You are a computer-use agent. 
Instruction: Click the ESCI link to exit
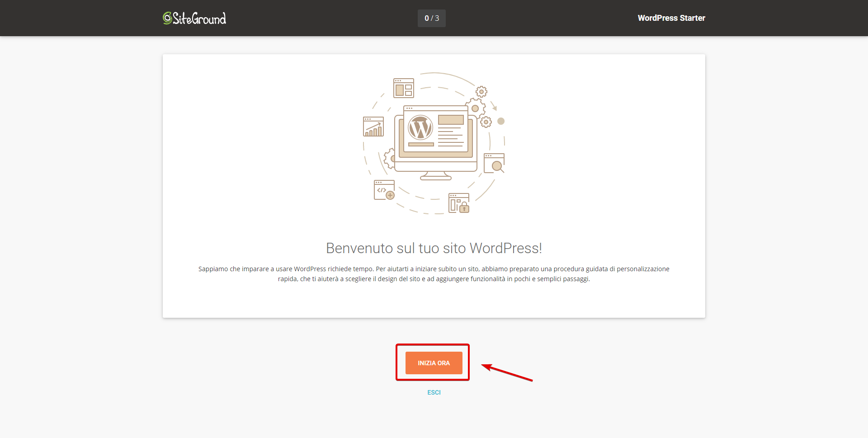[x=434, y=392]
